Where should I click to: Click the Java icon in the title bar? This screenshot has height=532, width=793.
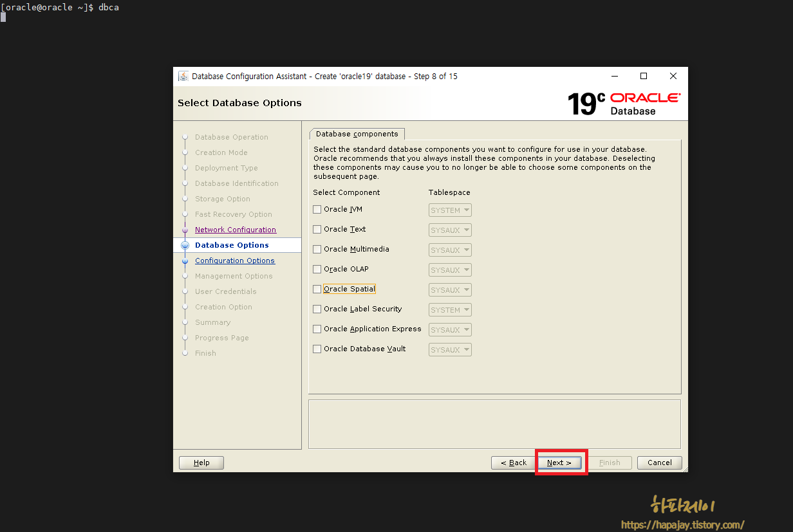click(183, 76)
